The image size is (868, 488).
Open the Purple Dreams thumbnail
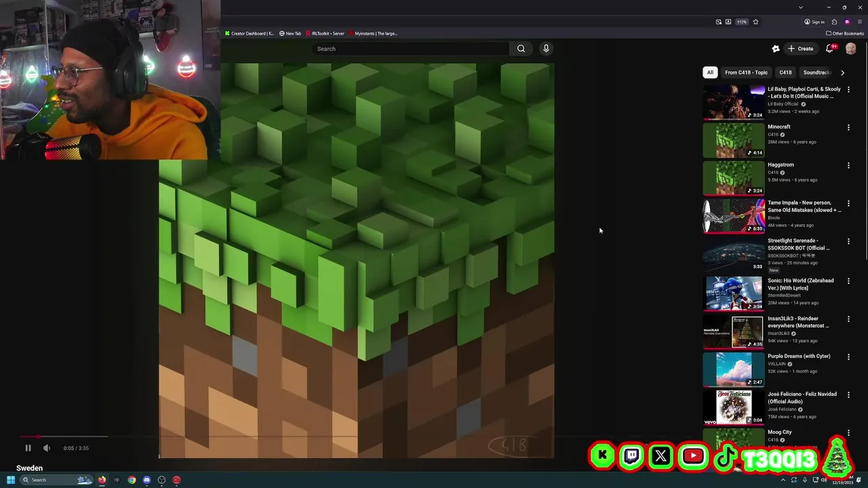734,369
